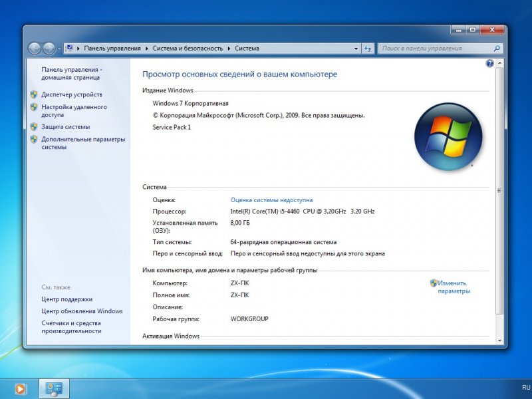Screen dimensions: 532x399
Task: Select 'Система и безопасность' breadcrumb
Action: tap(188, 49)
